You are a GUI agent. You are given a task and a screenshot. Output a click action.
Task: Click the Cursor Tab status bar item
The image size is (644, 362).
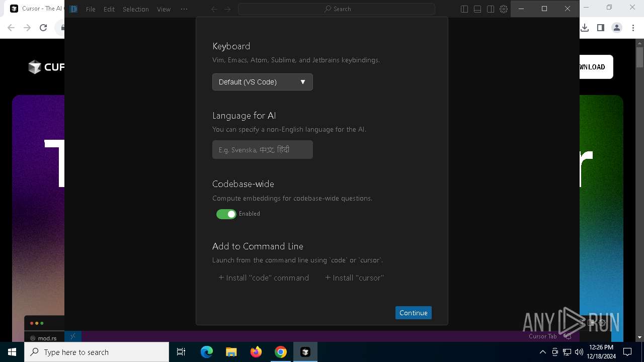point(542,336)
